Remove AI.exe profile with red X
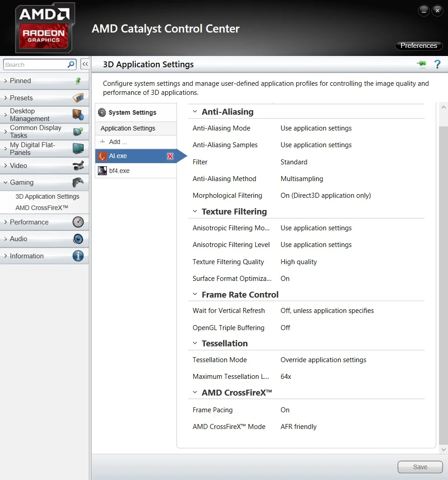448x480 pixels. point(170,156)
